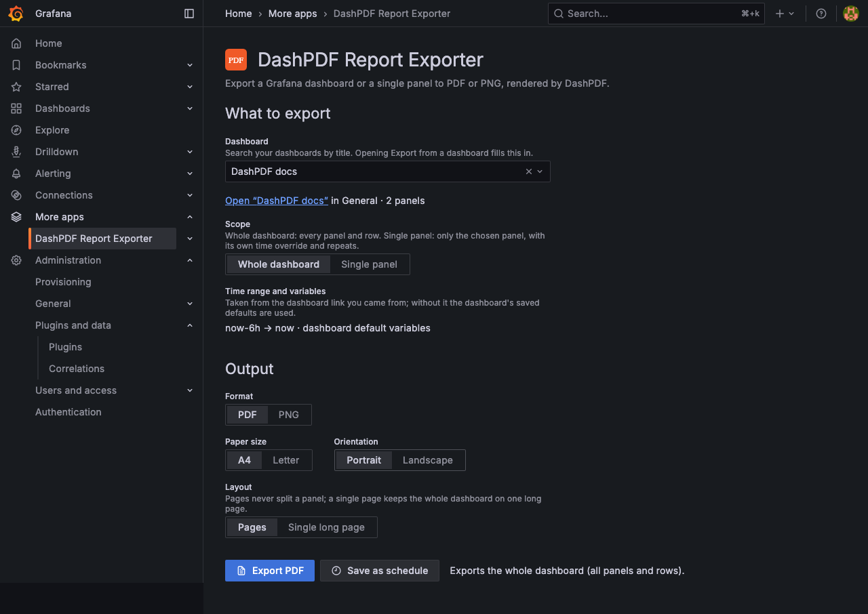868x614 pixels.
Task: Click the Home breadcrumb link
Action: pyautogui.click(x=239, y=14)
